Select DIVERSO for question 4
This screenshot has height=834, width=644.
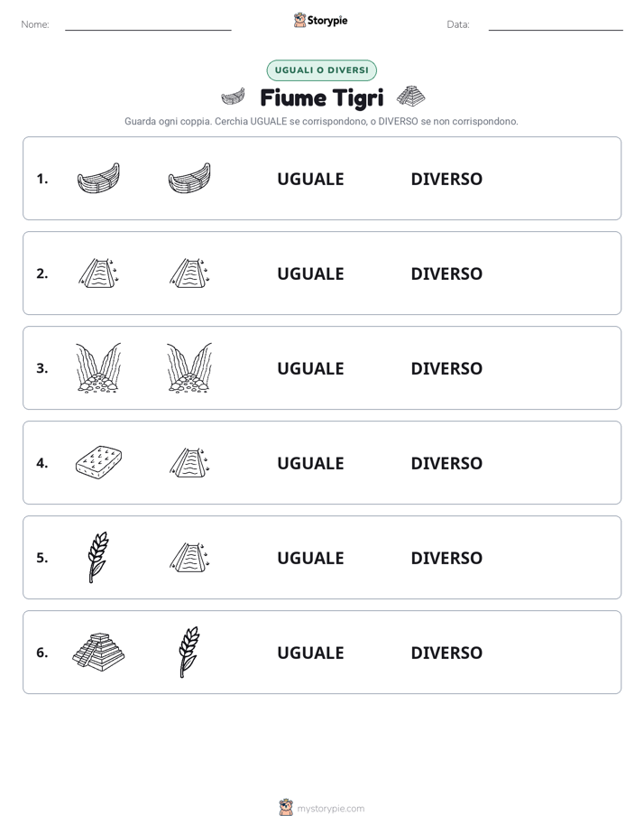[x=446, y=463]
